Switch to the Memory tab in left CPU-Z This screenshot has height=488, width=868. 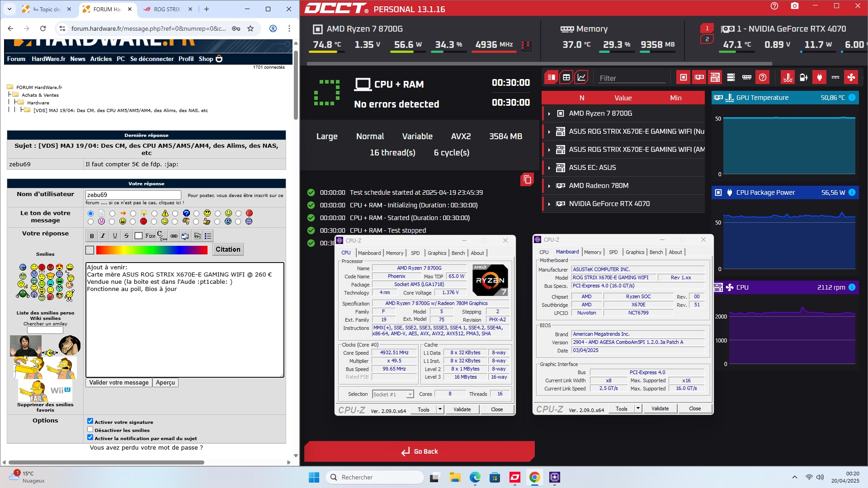pos(394,253)
